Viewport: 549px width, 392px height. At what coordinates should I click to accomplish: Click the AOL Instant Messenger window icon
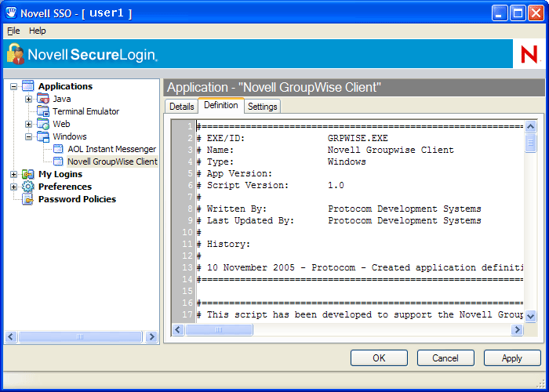point(58,149)
